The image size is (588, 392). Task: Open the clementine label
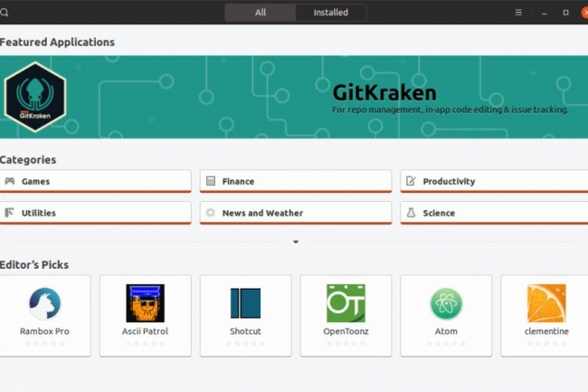click(546, 331)
